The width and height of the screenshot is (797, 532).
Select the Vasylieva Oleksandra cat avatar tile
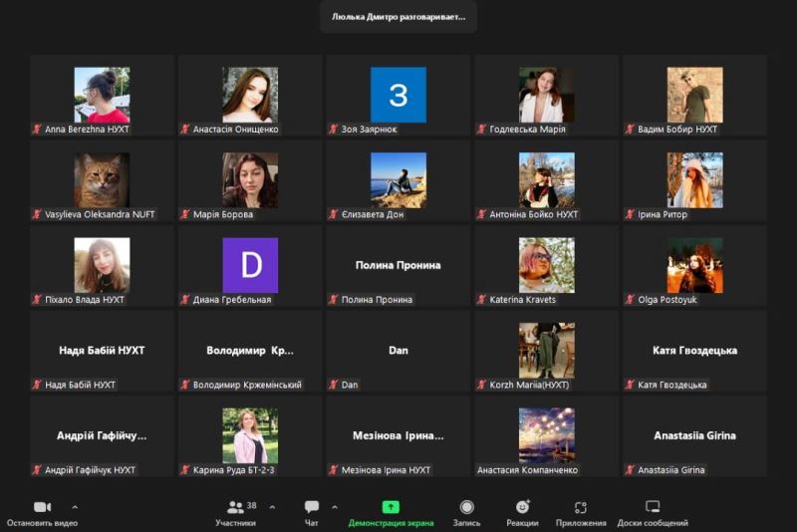click(102, 180)
